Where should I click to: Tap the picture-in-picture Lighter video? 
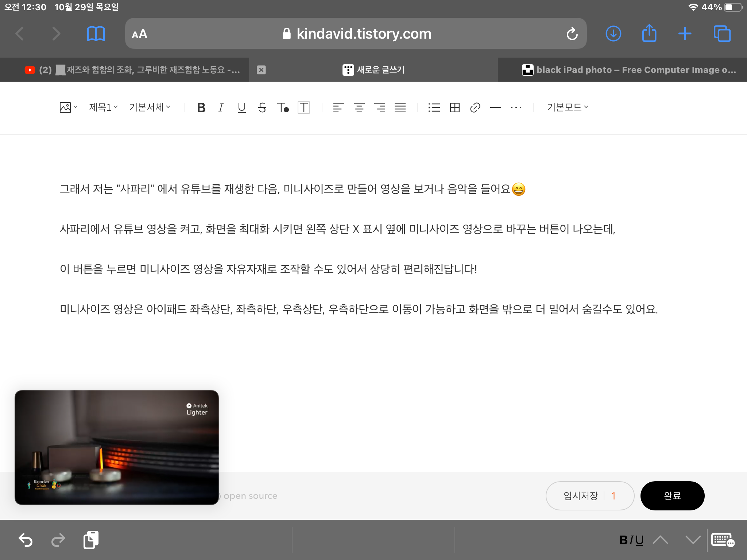point(117,447)
